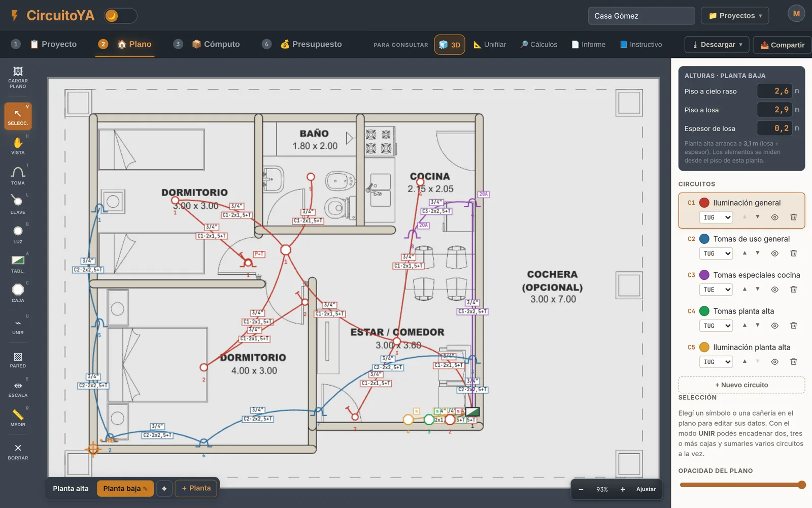This screenshot has width=812, height=508.
Task: Open IUG type dropdown for circuit C1
Action: click(x=716, y=217)
